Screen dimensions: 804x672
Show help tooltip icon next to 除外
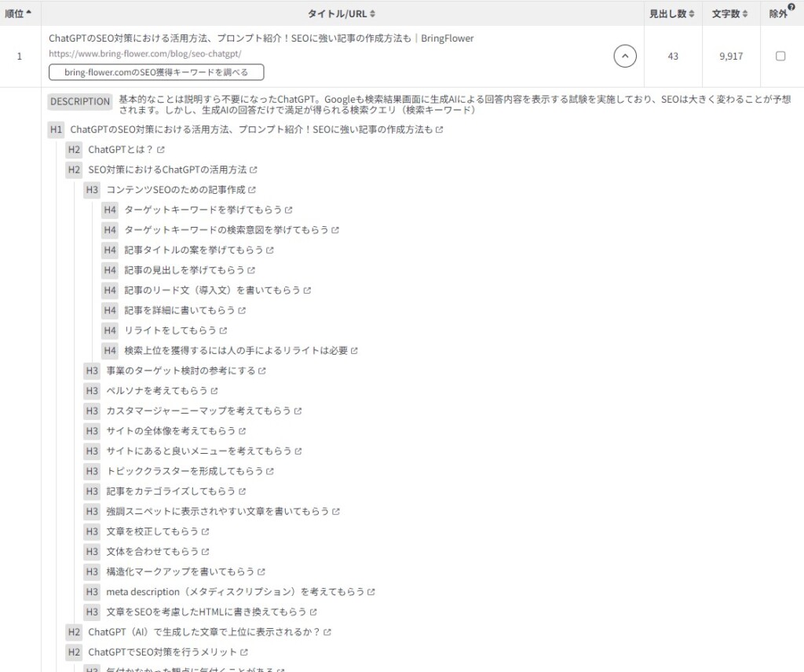click(791, 6)
